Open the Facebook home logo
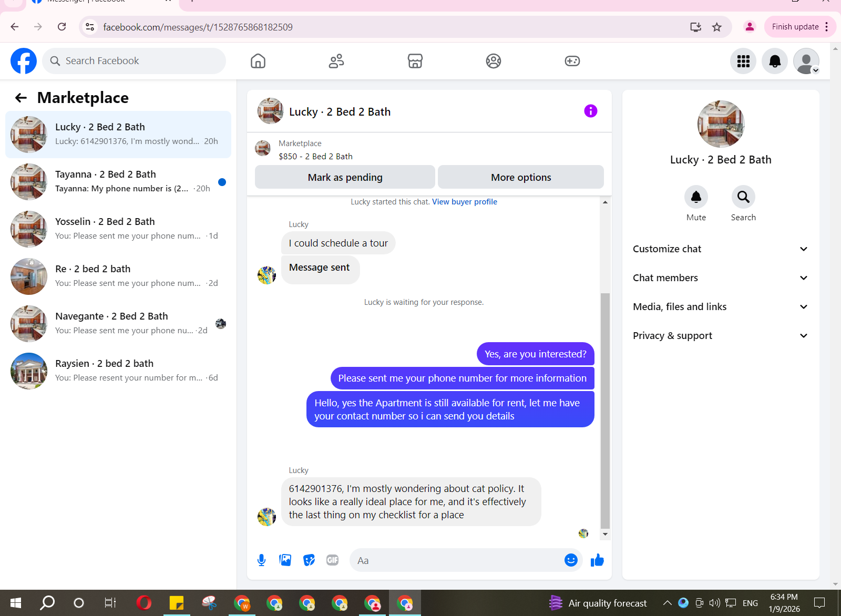 pyautogui.click(x=24, y=61)
